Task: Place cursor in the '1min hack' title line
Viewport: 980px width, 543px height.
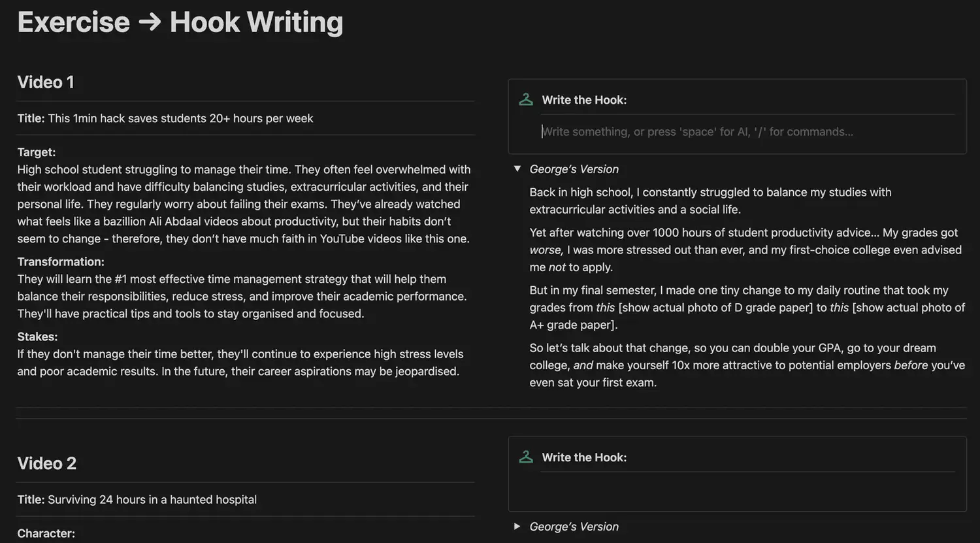Action: pyautogui.click(x=180, y=118)
